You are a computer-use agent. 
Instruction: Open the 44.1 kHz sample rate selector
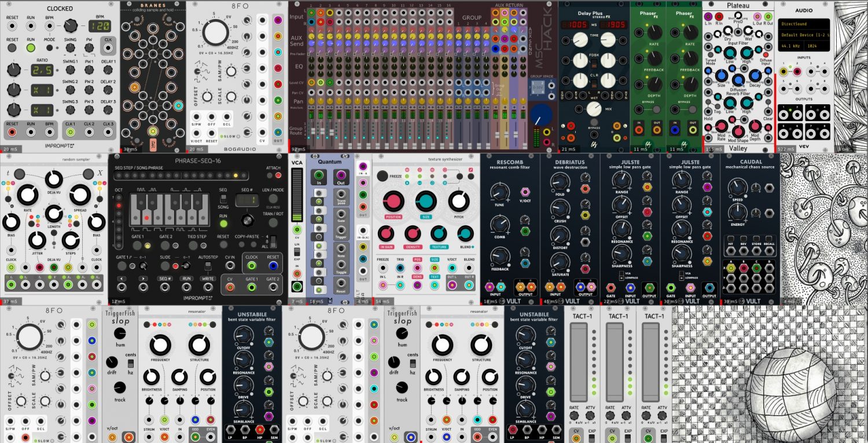(x=790, y=45)
